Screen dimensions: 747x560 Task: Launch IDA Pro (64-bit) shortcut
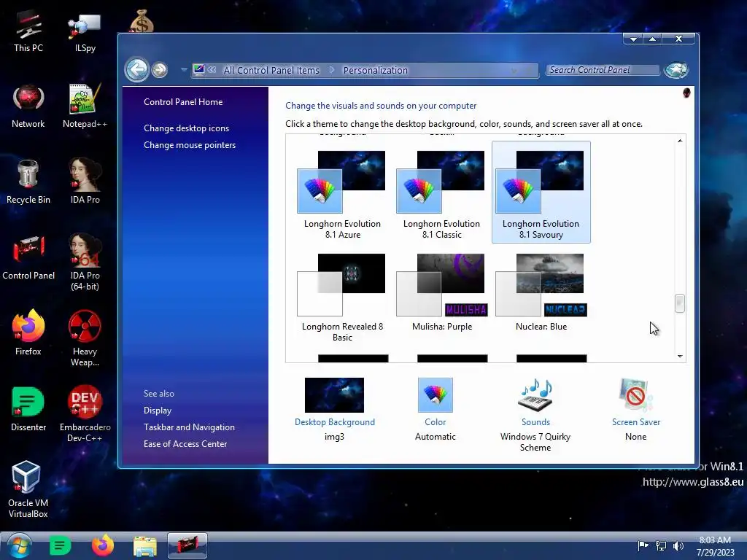(x=85, y=262)
